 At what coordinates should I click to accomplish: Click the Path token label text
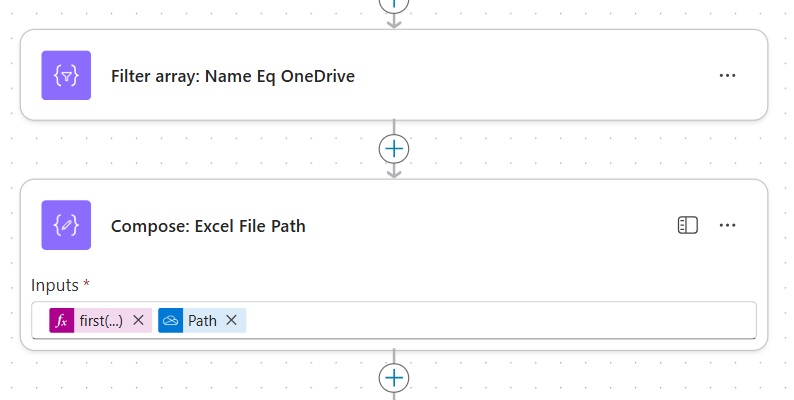[x=202, y=320]
